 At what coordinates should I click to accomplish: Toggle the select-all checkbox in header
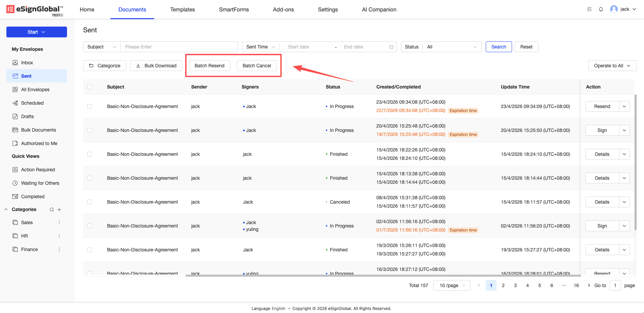(x=90, y=87)
